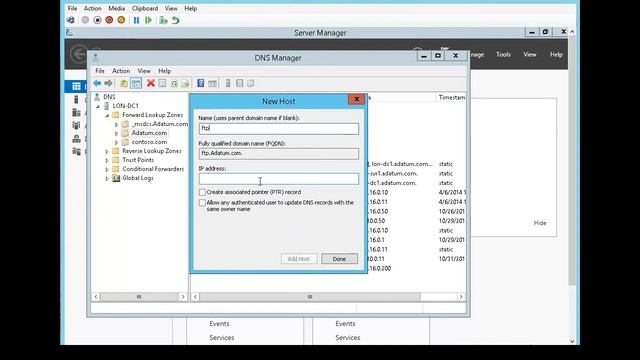Select the Global Logs tree item

(138, 178)
